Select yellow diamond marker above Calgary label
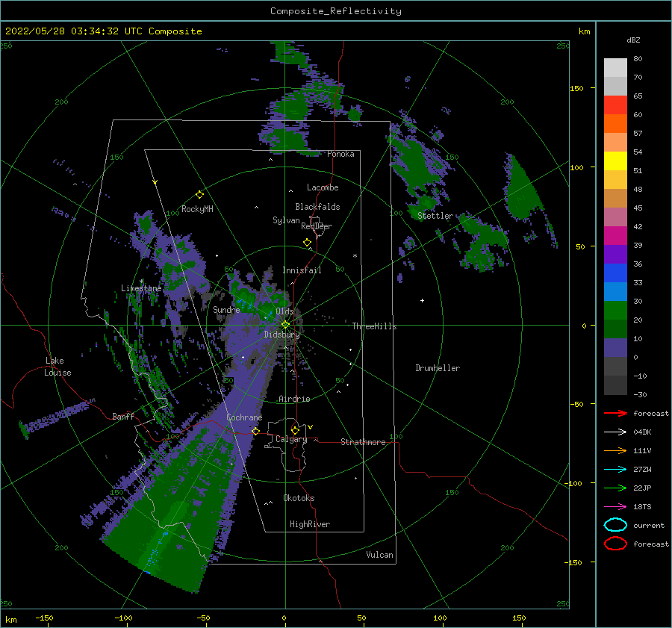The image size is (672, 628). [295, 430]
